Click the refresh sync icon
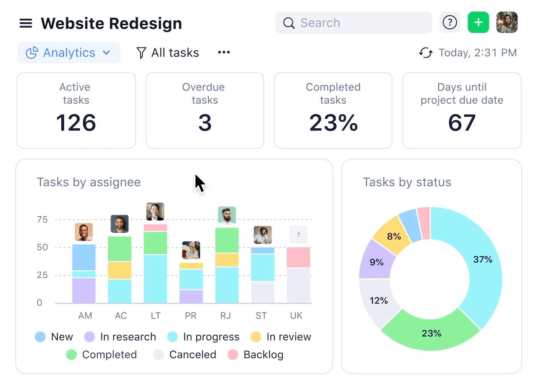 [426, 53]
